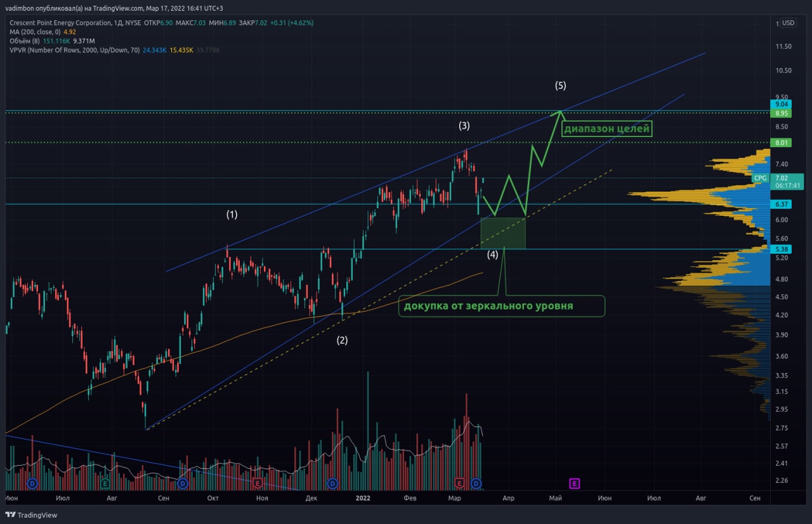Image resolution: width=812 pixels, height=524 pixels.
Task: Click the D dividend marker in Мар
Action: (x=476, y=484)
